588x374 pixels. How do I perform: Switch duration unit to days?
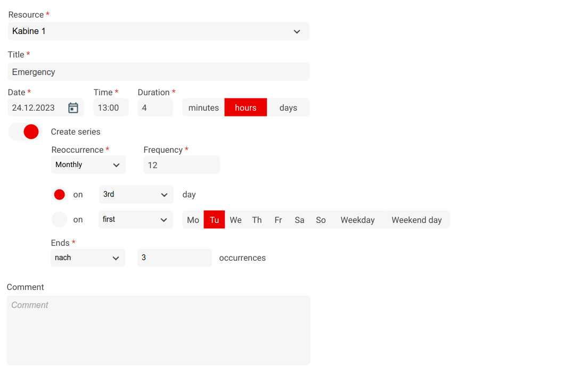point(288,108)
